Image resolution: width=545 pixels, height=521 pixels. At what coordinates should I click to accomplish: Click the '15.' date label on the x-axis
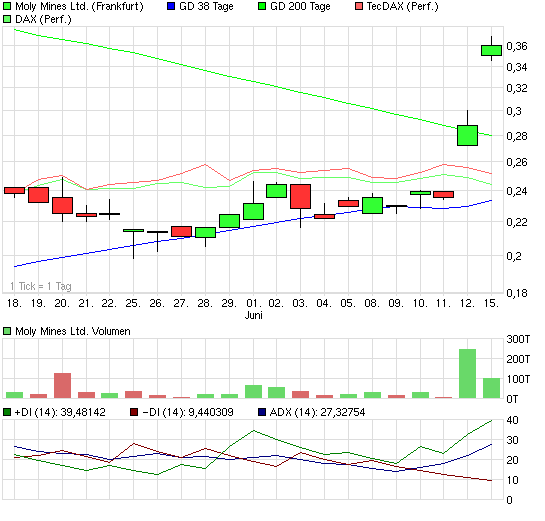(x=491, y=303)
